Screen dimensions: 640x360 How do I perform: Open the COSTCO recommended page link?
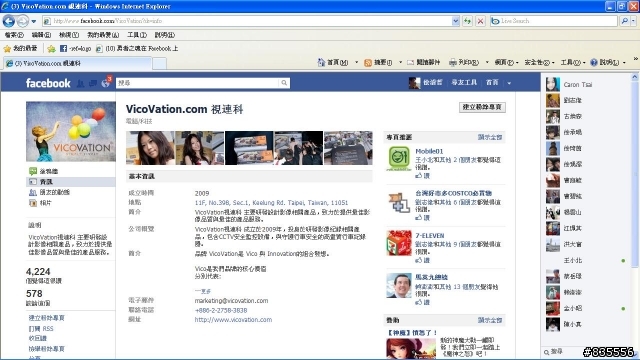pyautogui.click(x=453, y=193)
